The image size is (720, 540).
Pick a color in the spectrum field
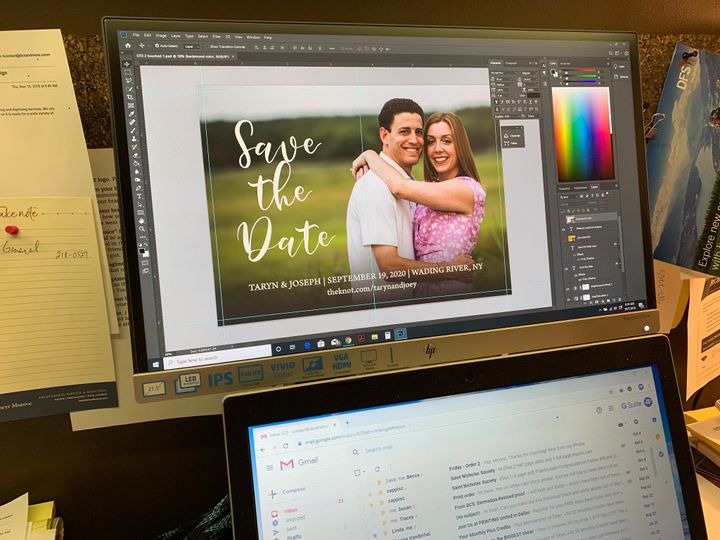[x=583, y=134]
